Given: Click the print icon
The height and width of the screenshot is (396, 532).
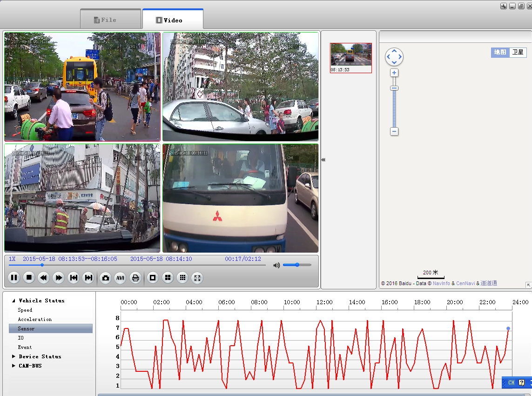Looking at the screenshot, I should click(135, 278).
